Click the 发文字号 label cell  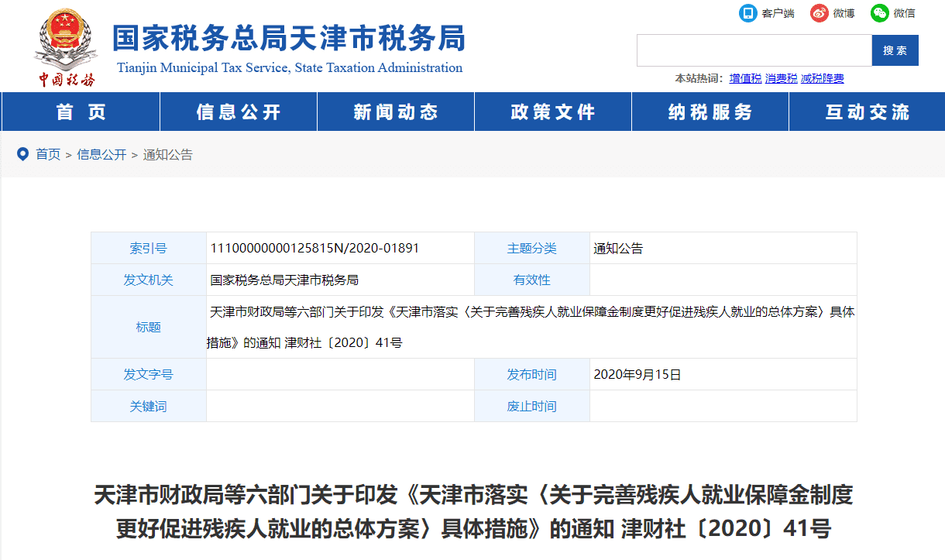(149, 374)
